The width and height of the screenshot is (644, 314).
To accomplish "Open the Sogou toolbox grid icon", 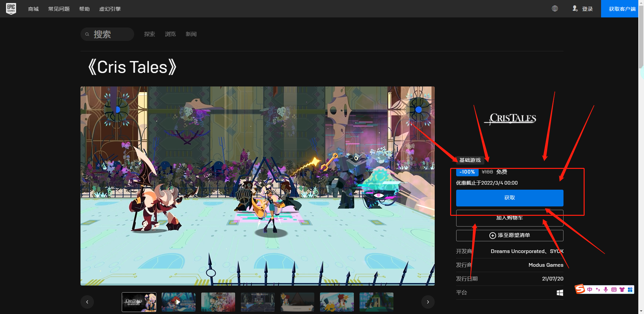I will coord(630,290).
